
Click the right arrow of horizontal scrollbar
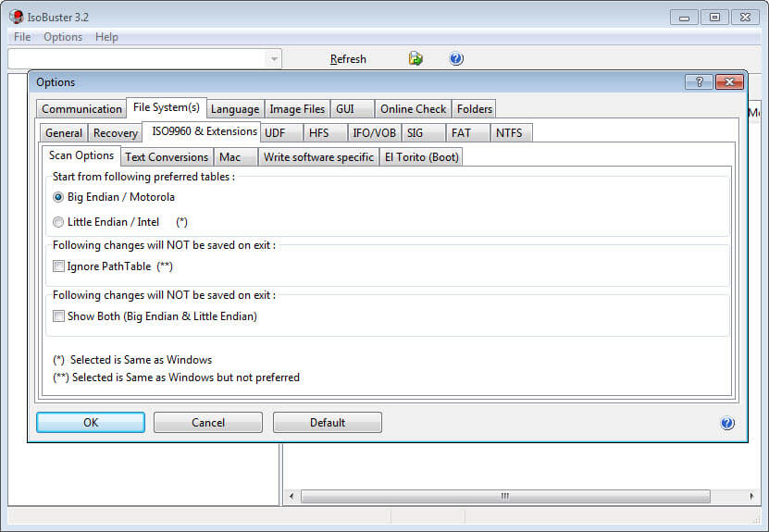pyautogui.click(x=751, y=496)
